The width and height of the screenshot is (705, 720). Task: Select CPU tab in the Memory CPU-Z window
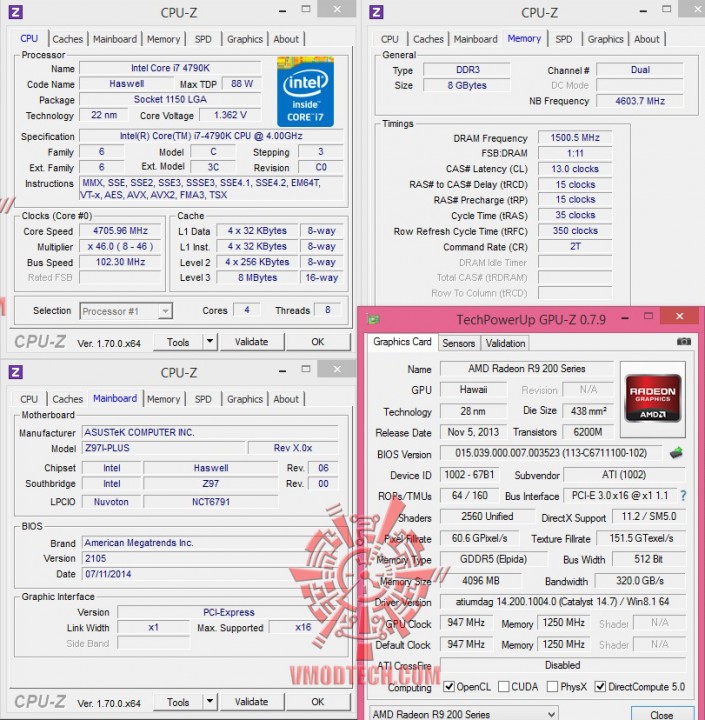[389, 39]
